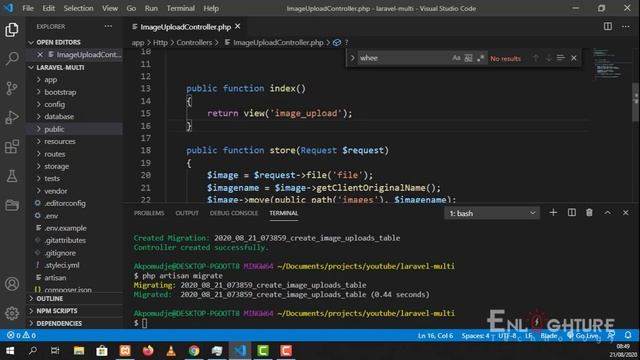640x360 pixels.
Task: Toggle Use Regular Expression in find
Action: 481,58
